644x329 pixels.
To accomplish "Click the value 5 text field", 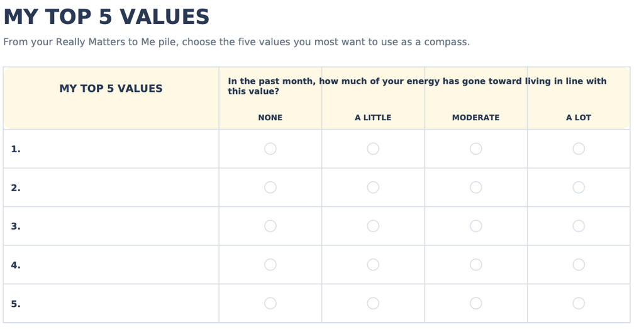I will [118, 303].
